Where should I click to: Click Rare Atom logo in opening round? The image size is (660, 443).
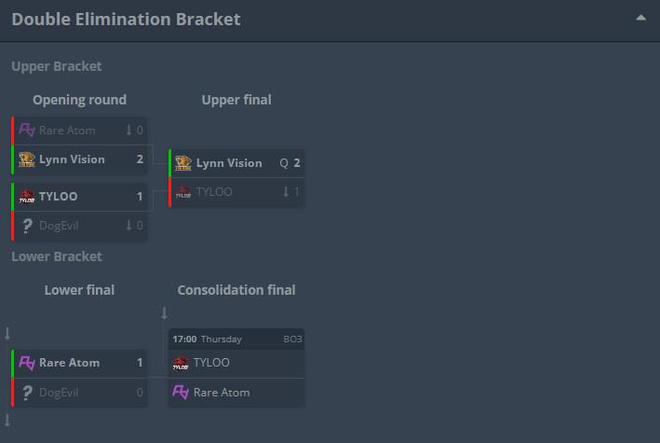pyautogui.click(x=27, y=130)
